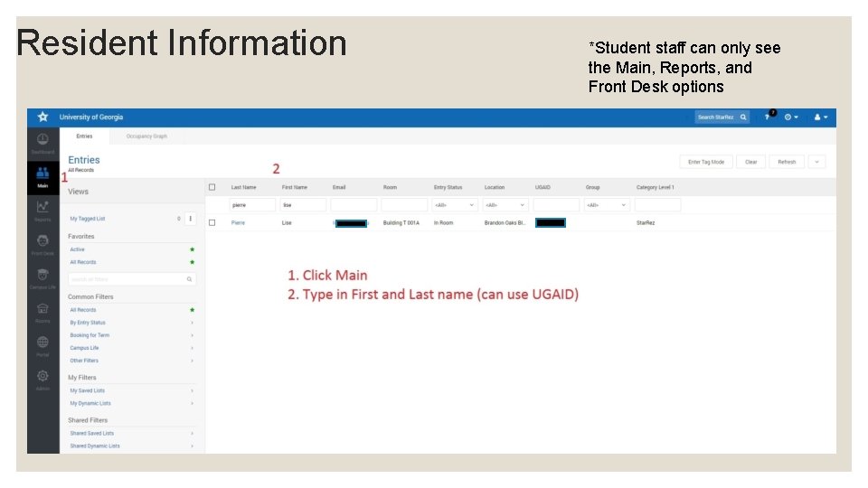Open the dropdown arrow beside Refresh
The width and height of the screenshot is (868, 488).
point(817,162)
